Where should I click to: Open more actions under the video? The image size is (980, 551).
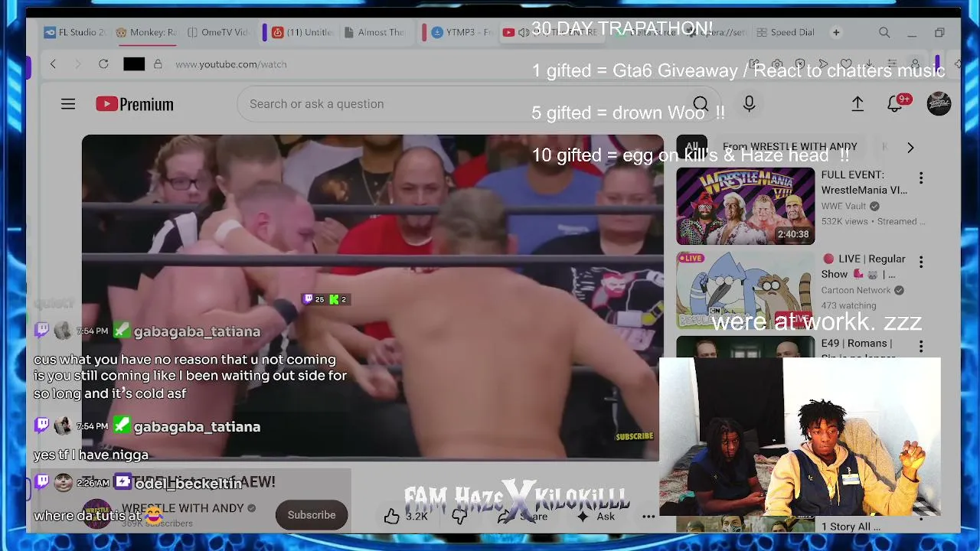(x=648, y=517)
